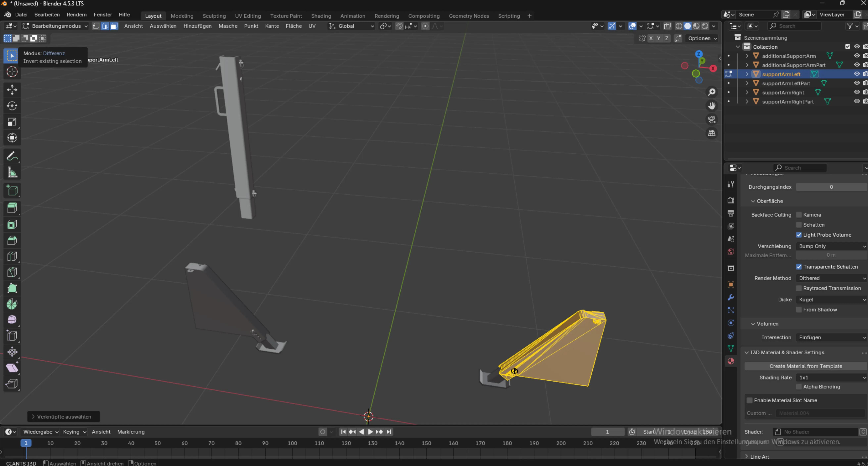Open the Render Method Dithered dropdown
This screenshot has height=466, width=868.
(832, 278)
